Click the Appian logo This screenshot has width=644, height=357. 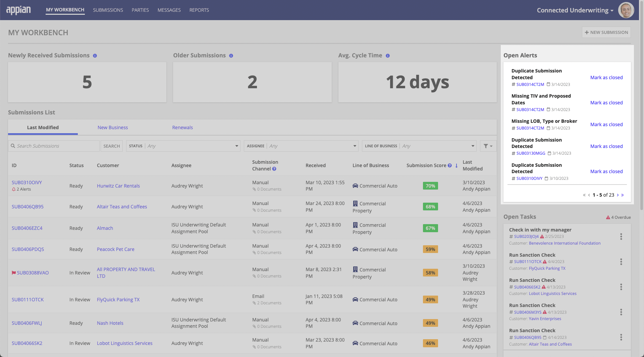[x=18, y=10]
